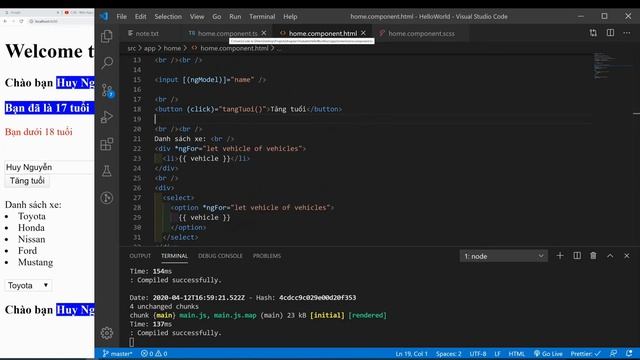Click 'src' breadcrumb folder
This screenshot has height=360, width=640.
point(131,48)
